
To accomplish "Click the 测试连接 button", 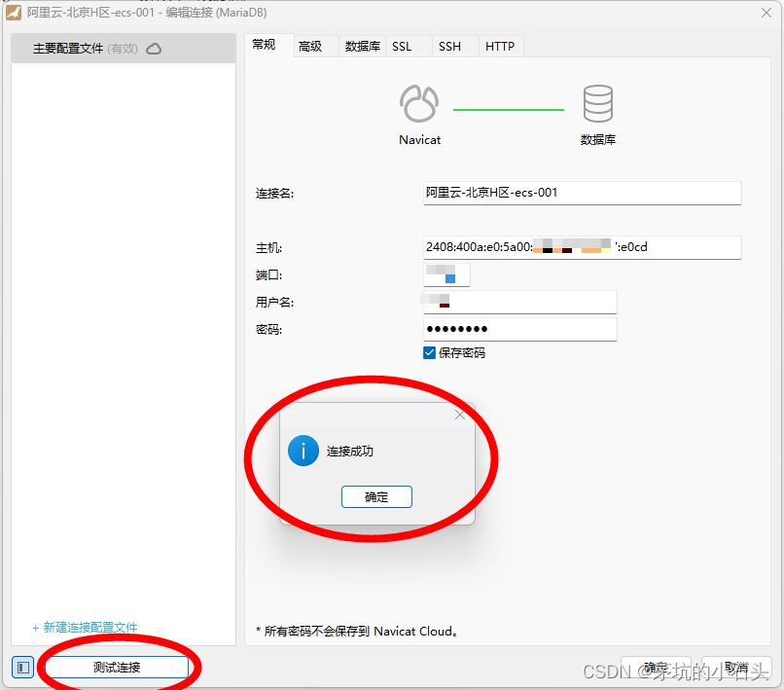I will pyautogui.click(x=117, y=667).
